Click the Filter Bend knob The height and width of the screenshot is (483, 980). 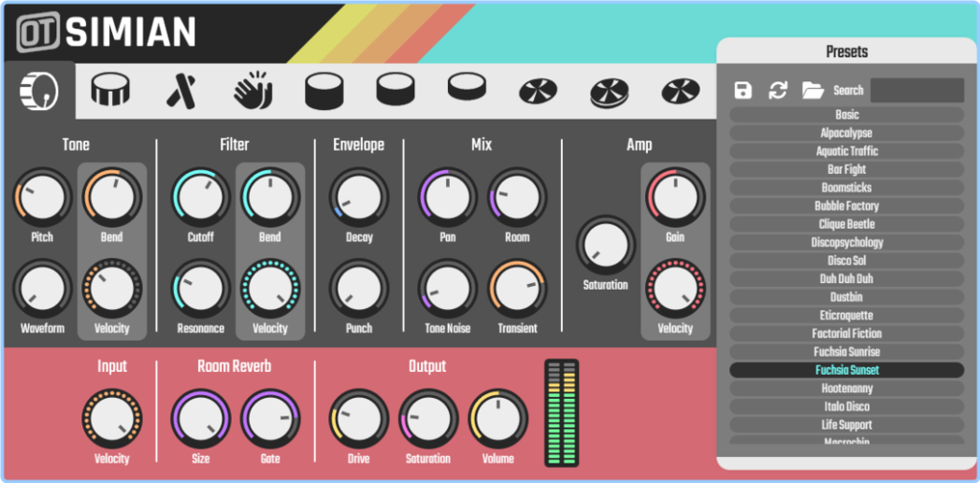click(271, 197)
